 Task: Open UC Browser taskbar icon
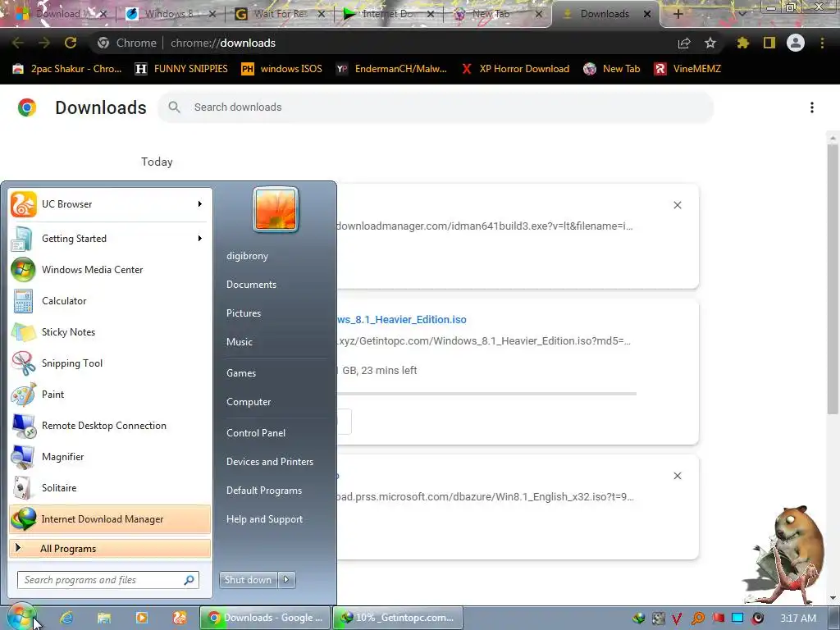click(180, 618)
